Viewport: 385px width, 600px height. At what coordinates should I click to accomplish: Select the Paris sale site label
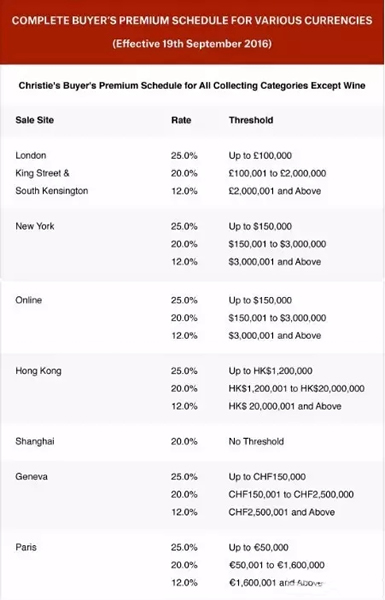(x=26, y=547)
